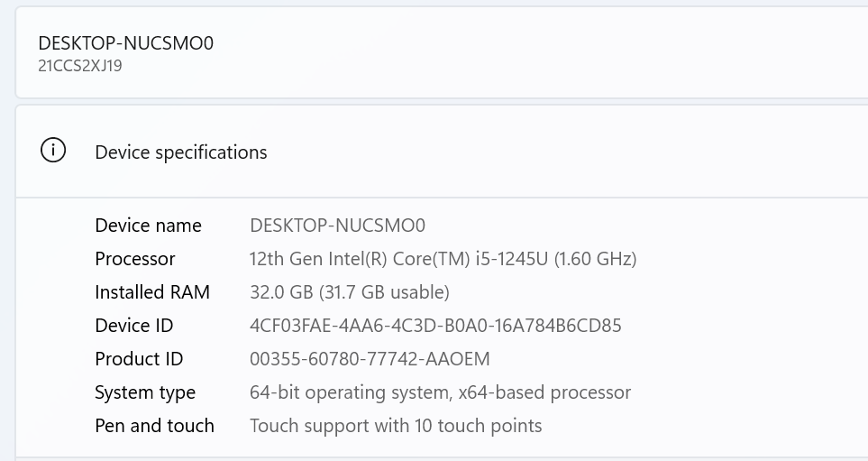Select the 32.0 GB RAM value
The width and height of the screenshot is (868, 461).
point(279,292)
